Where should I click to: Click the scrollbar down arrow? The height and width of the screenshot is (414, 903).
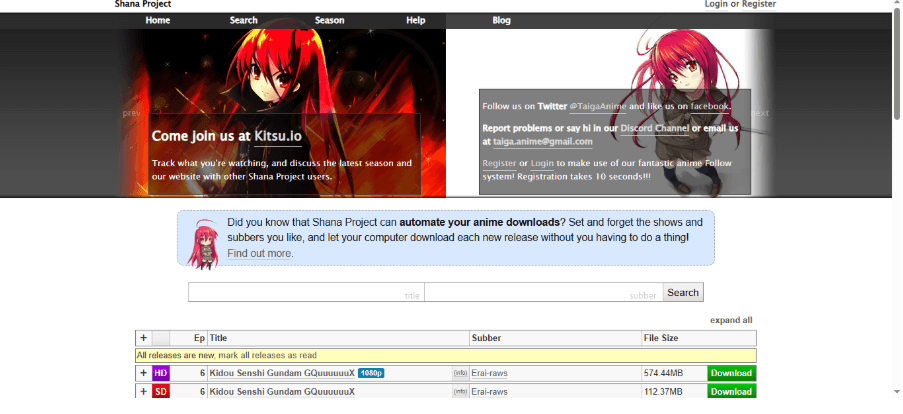(897, 393)
